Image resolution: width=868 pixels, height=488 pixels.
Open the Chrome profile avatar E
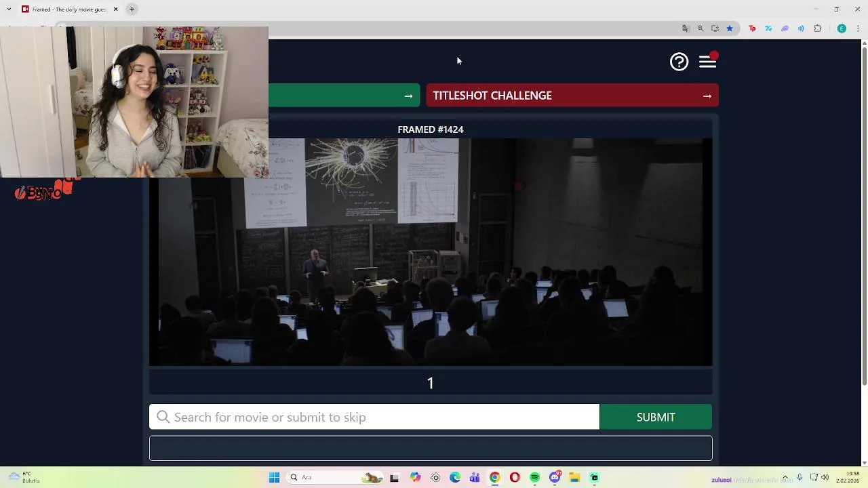(842, 28)
